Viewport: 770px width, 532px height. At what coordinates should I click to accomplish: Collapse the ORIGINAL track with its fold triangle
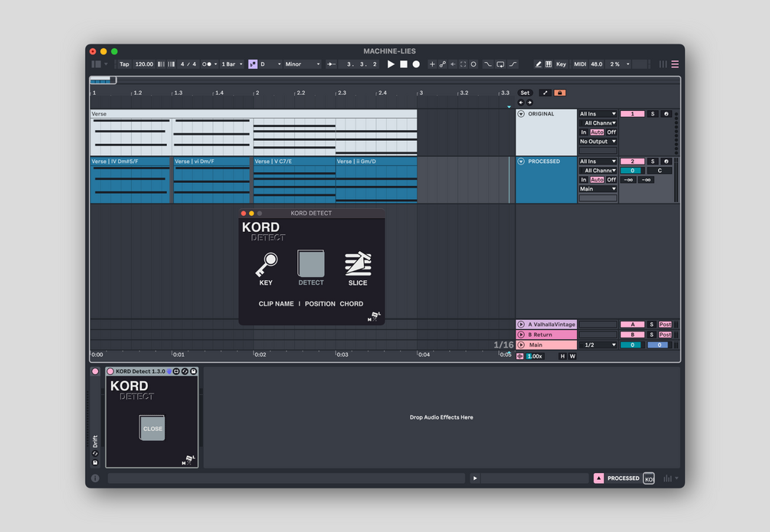[x=521, y=114]
